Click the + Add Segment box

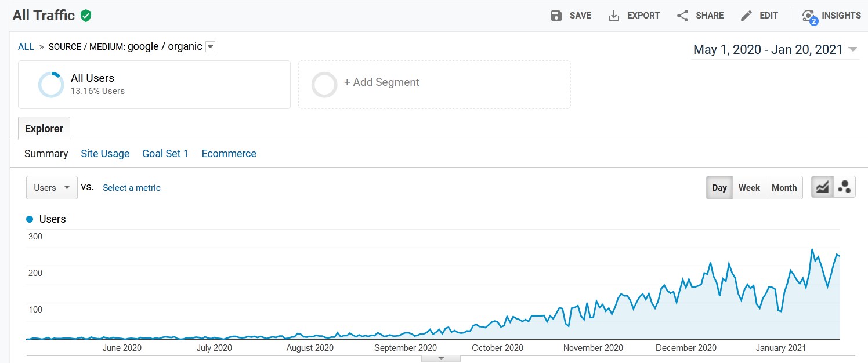435,85
